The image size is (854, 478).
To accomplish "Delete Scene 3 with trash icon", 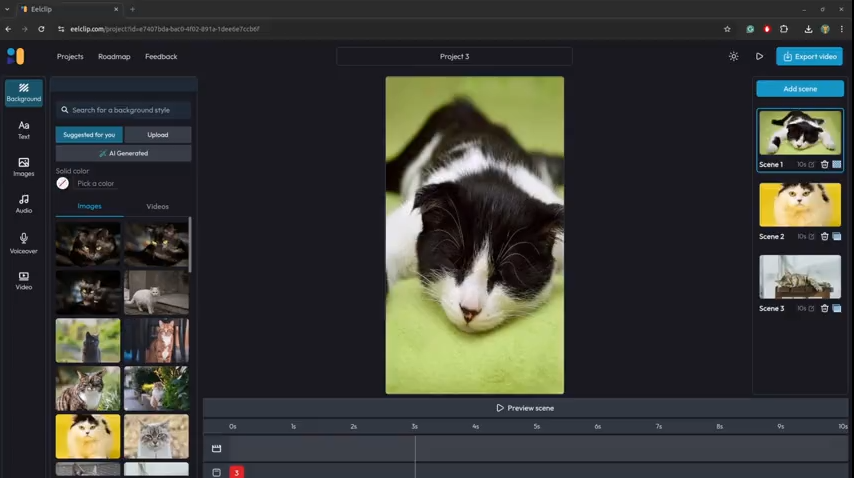I will coord(825,308).
